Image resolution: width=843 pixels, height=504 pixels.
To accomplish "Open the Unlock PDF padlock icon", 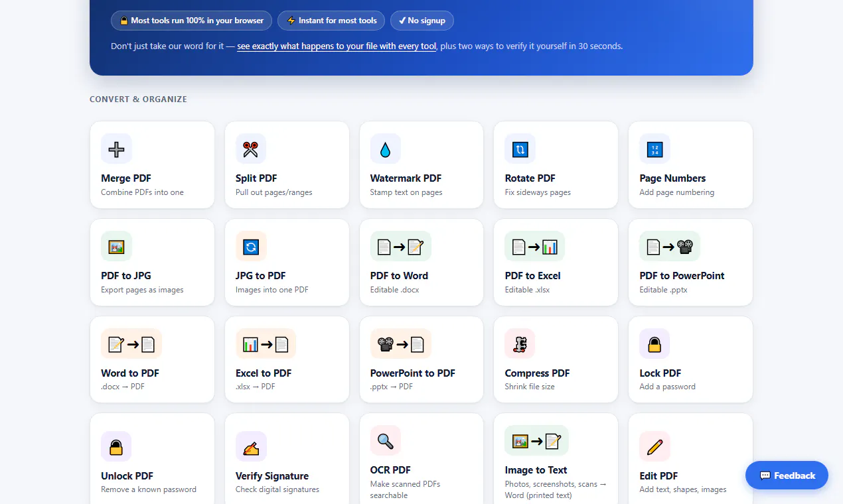I will click(x=116, y=446).
